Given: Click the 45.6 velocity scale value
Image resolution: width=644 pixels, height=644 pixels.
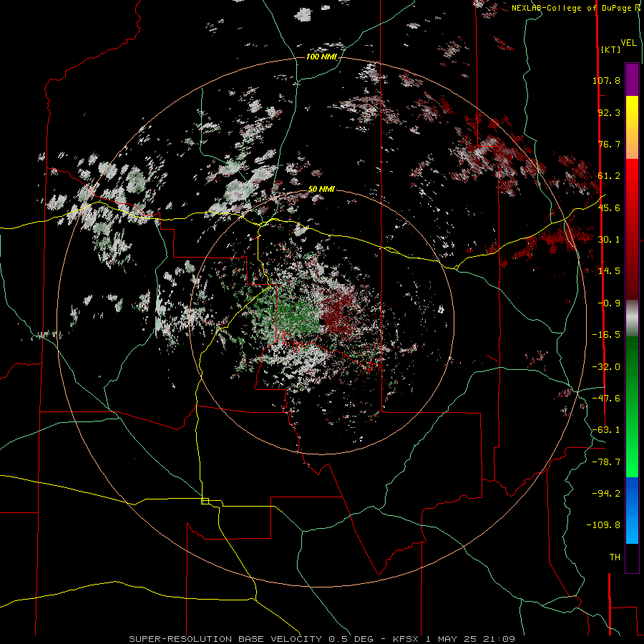Looking at the screenshot, I should pyautogui.click(x=609, y=208).
